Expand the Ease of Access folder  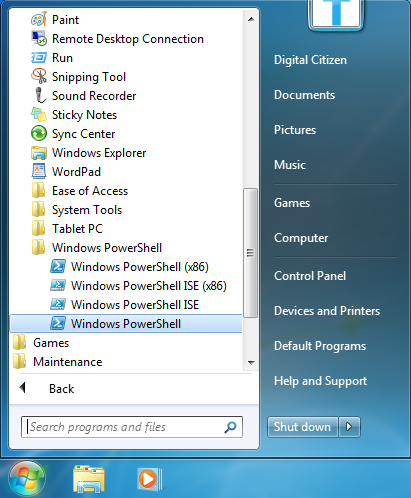(x=80, y=191)
